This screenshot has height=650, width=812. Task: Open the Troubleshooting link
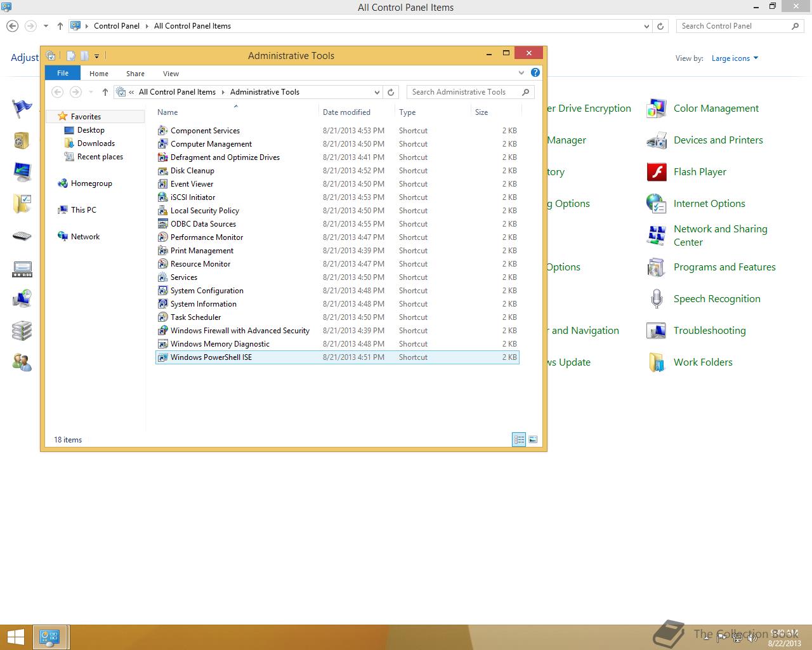tap(710, 331)
